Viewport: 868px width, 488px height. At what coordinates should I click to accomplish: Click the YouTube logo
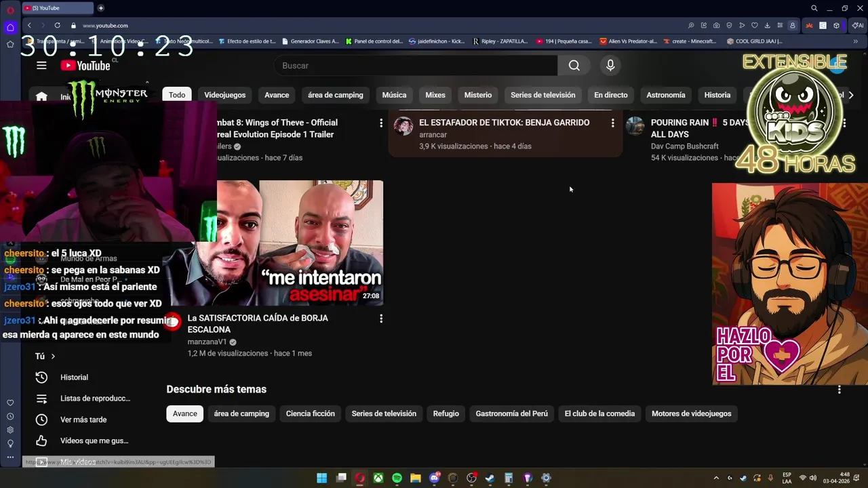click(85, 66)
